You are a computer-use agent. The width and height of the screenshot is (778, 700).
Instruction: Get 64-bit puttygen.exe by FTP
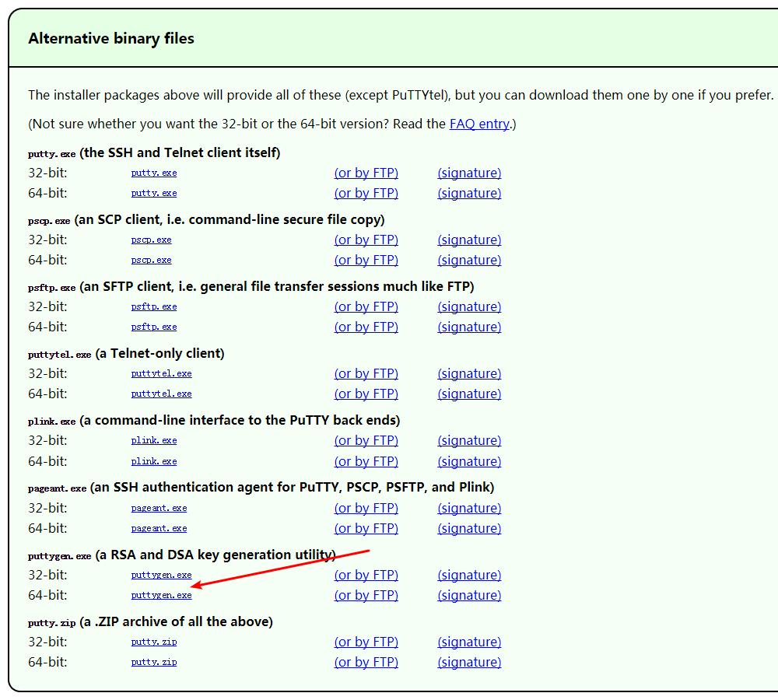click(x=366, y=596)
